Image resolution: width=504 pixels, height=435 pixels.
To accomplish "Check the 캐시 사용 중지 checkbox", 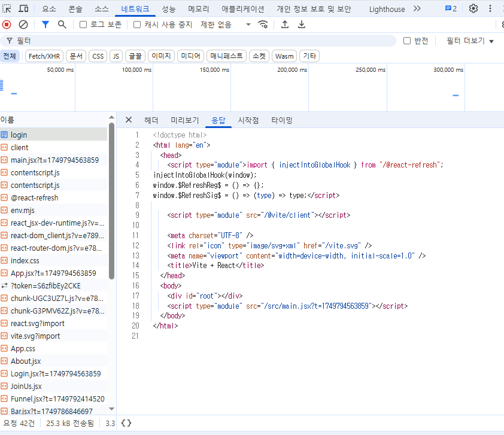I will pos(137,25).
